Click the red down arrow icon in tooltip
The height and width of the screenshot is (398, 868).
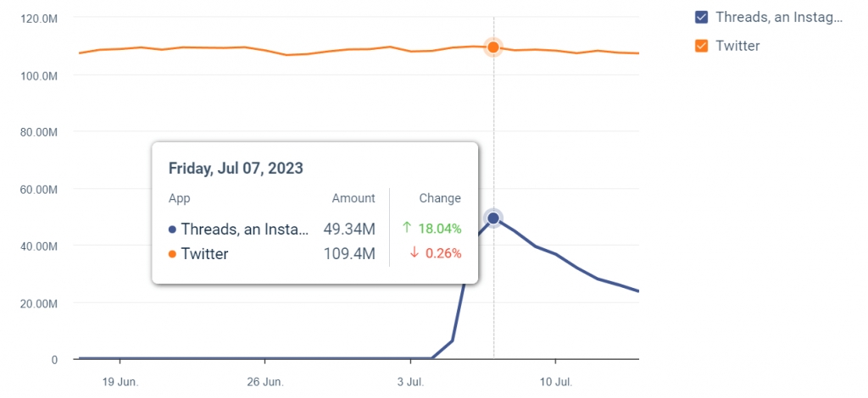[x=415, y=253]
